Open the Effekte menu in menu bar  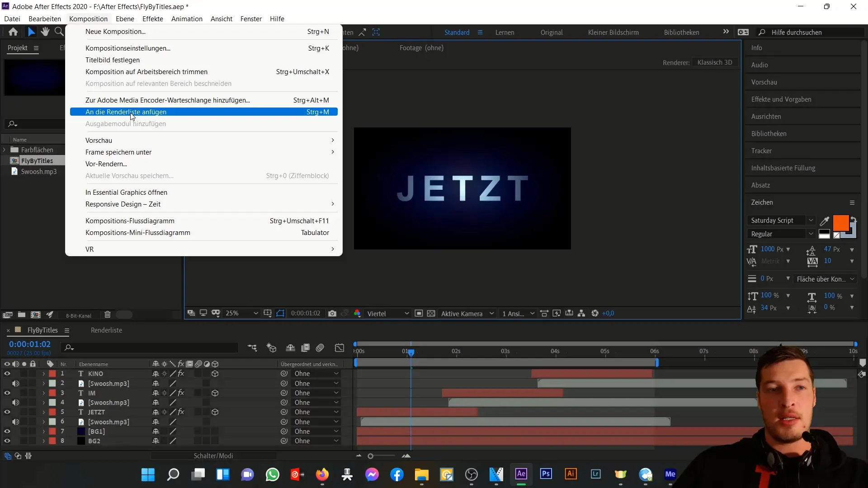[153, 19]
